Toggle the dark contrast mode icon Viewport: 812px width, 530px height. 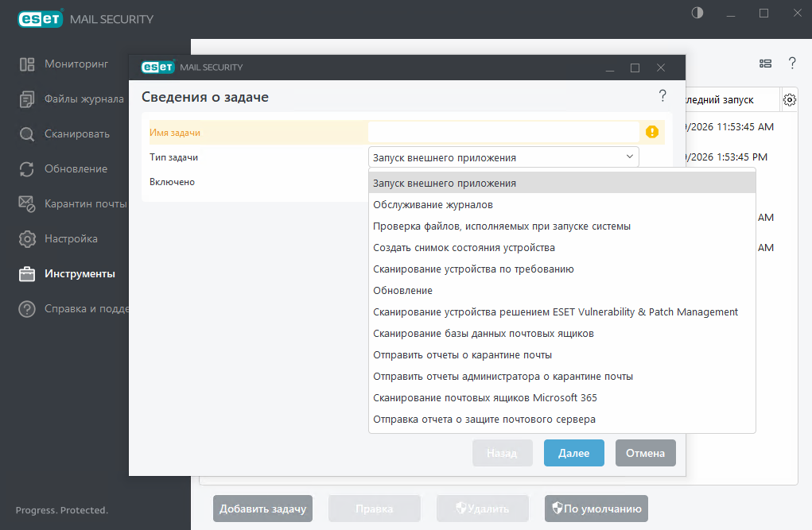pyautogui.click(x=697, y=13)
